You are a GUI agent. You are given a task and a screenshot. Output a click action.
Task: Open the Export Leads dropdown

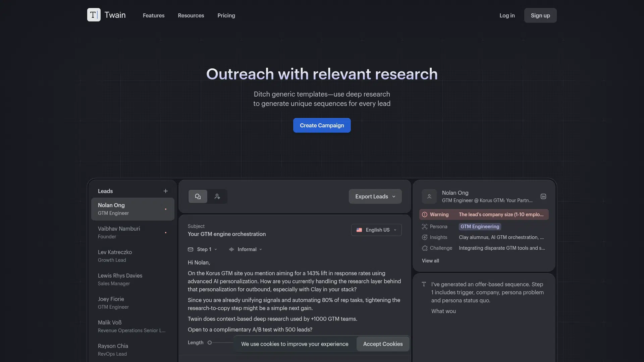pyautogui.click(x=375, y=196)
